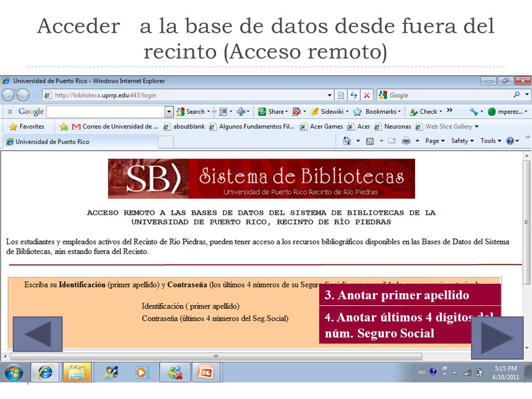Screen dimensions: 532x399
Task: Open Sidewiki from the Google Toolbar
Action: [x=329, y=111]
